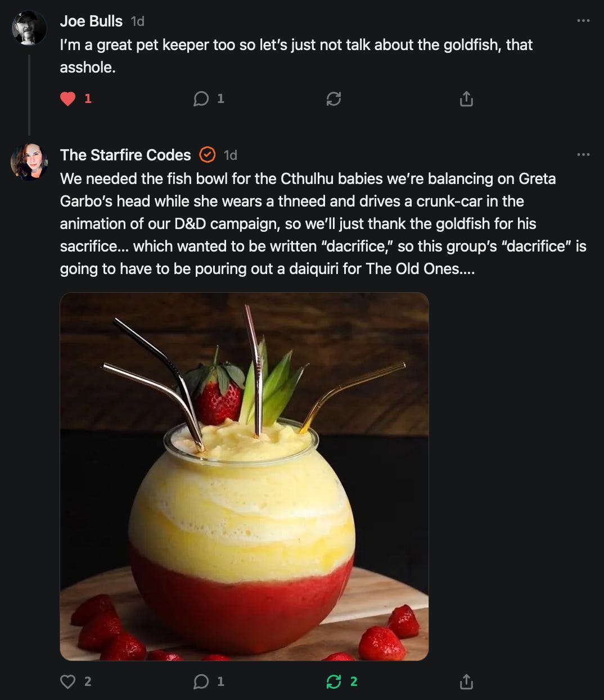Screen dimensions: 604x700
Task: Visit The Starfire Codes profile name link
Action: click(125, 155)
